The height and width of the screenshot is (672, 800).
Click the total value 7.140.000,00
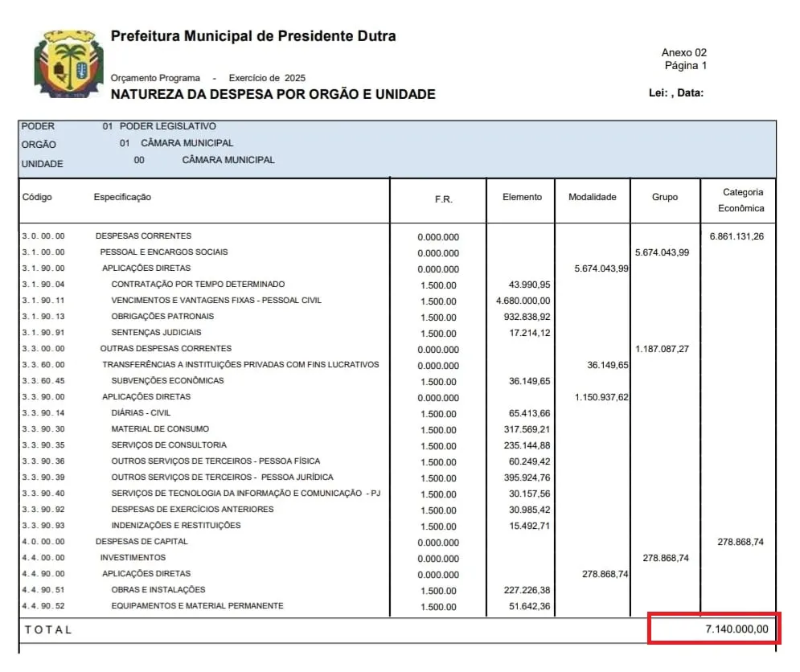click(736, 629)
